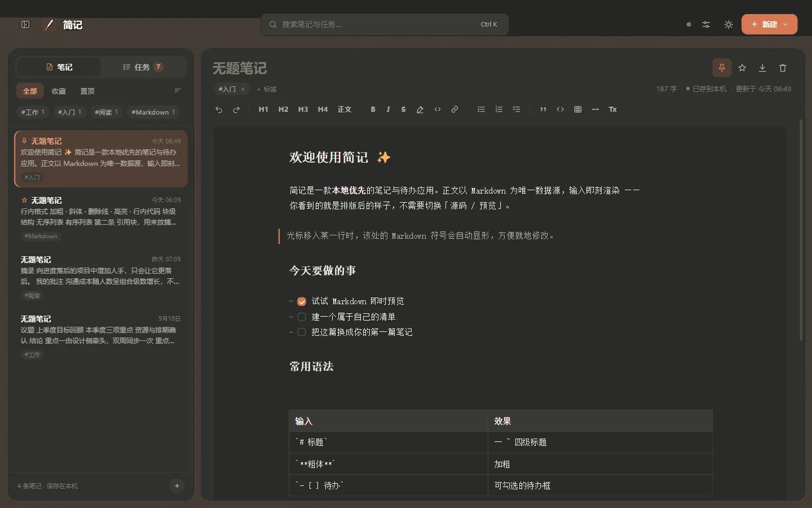Redo the last edit
The image size is (812, 508).
236,110
